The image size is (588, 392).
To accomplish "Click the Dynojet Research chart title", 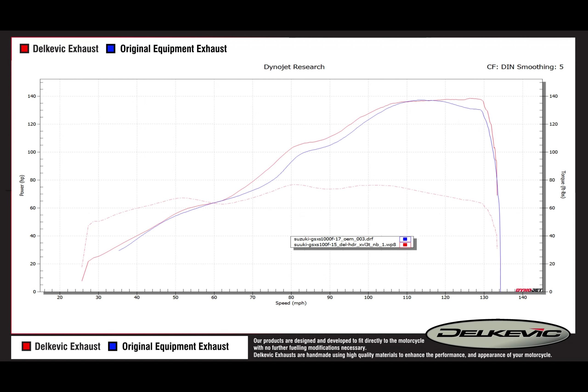I will [294, 67].
